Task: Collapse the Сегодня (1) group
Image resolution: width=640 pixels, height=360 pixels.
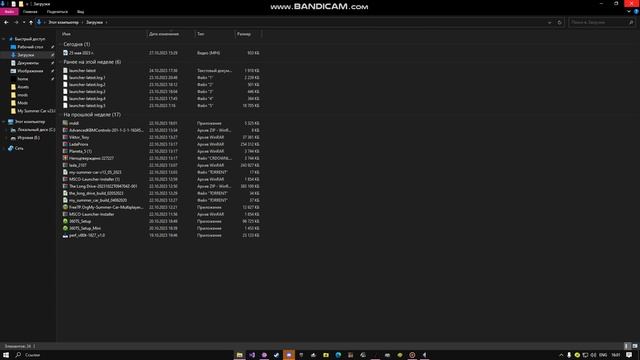Action: pos(61,44)
